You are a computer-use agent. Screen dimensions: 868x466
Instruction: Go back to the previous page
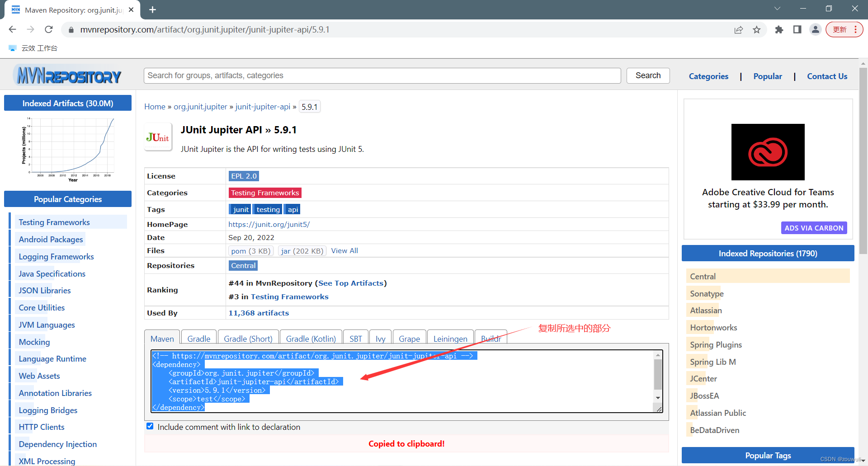pyautogui.click(x=12, y=29)
